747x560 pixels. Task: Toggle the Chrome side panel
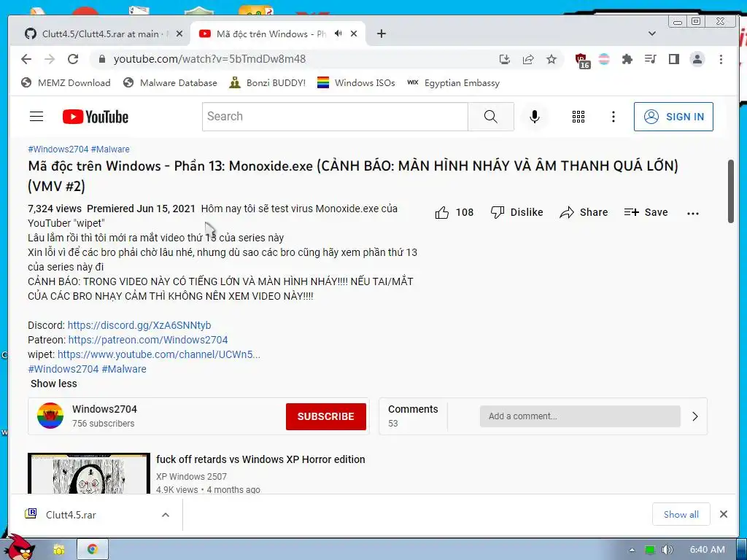[x=673, y=59]
